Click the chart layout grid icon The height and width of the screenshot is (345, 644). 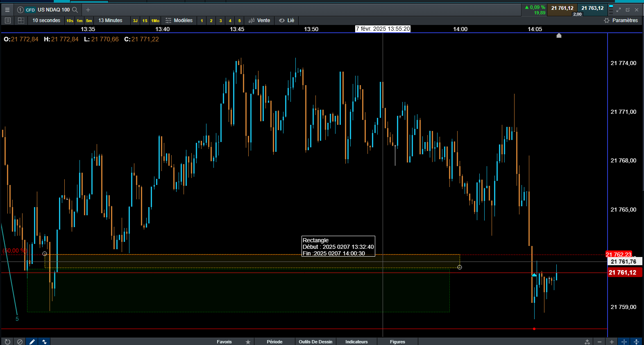[21, 20]
